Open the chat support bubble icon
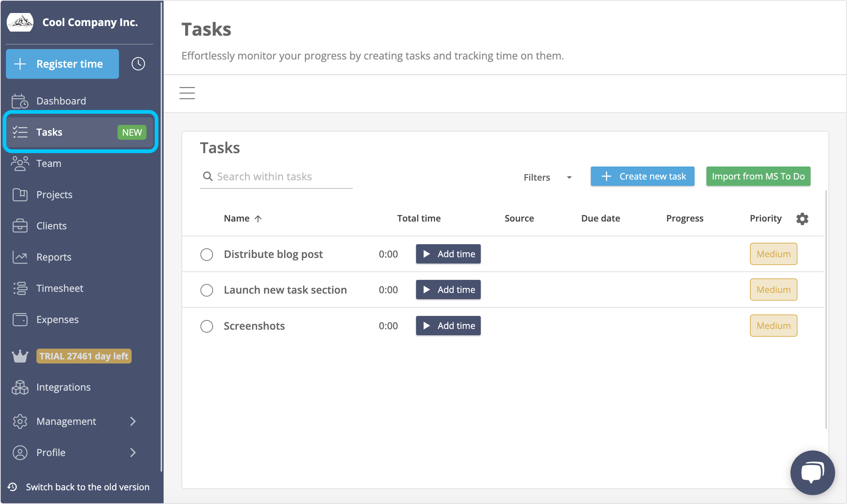The width and height of the screenshot is (847, 504). tap(812, 472)
